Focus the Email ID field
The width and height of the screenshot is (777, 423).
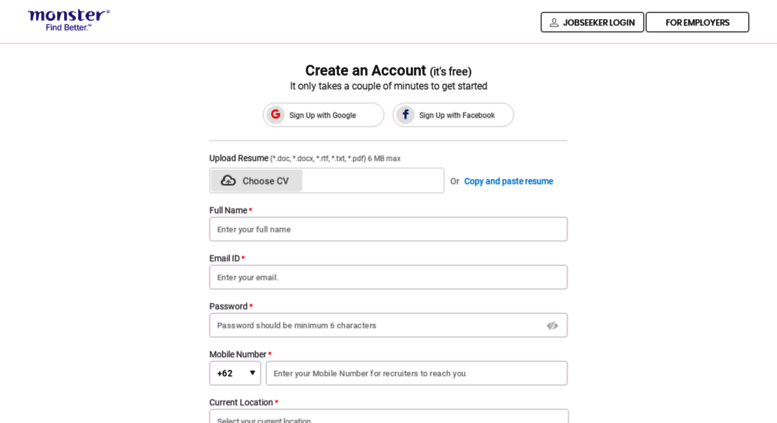click(x=388, y=277)
